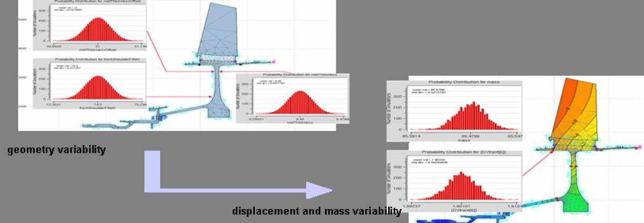
Task: Click the 'geometry variability' label
Action: click(56, 150)
